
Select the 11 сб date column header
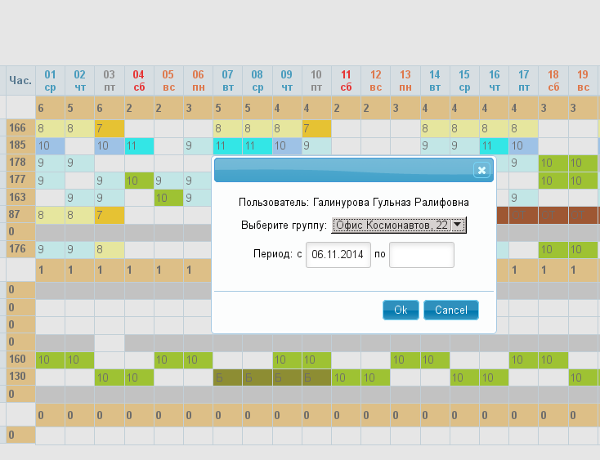click(346, 80)
